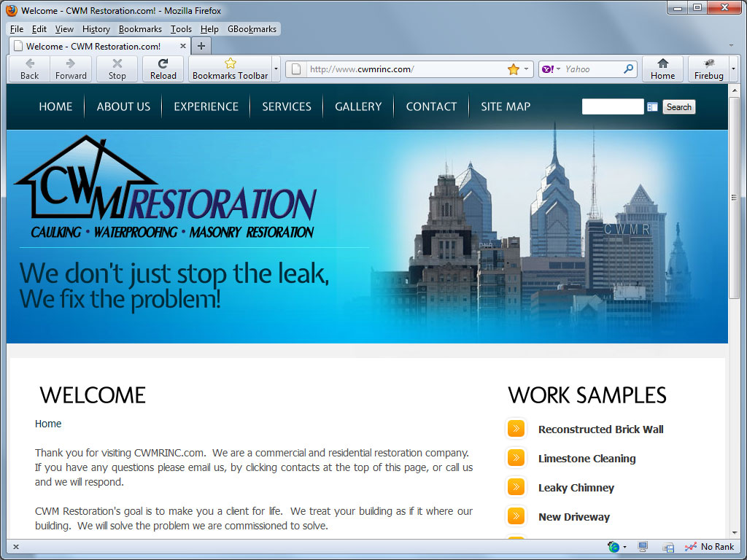Click the globe icon in the status bar

coord(614,547)
